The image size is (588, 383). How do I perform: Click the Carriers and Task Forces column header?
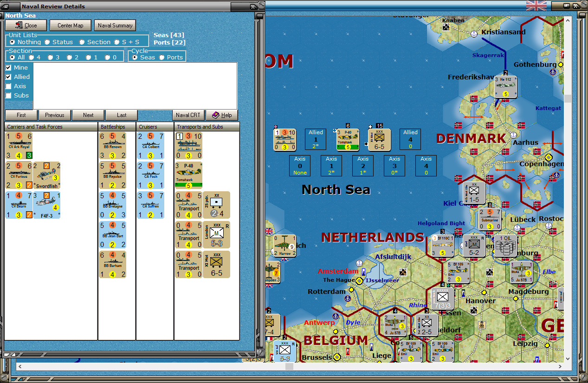[51, 127]
